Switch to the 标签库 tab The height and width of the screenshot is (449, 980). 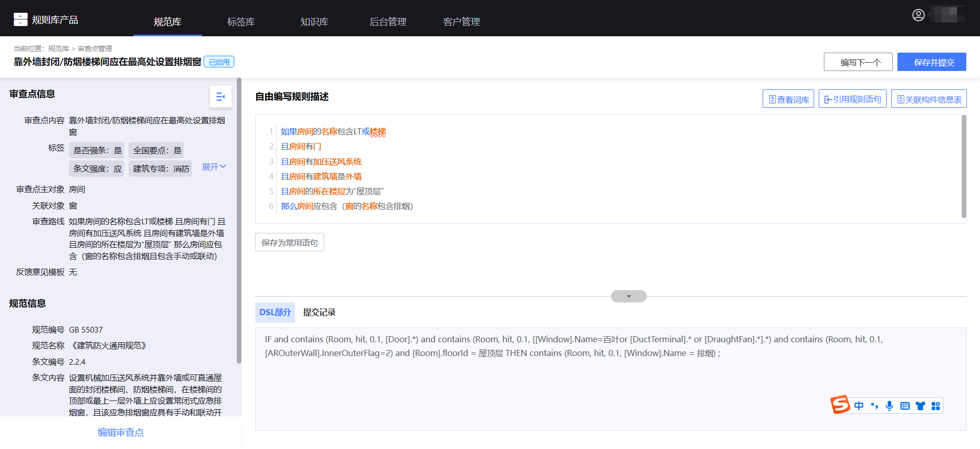click(241, 21)
